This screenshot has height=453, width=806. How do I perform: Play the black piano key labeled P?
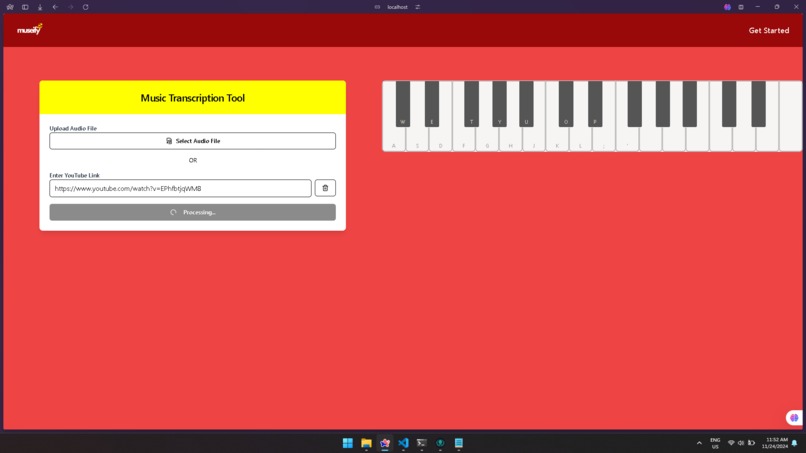(595, 103)
